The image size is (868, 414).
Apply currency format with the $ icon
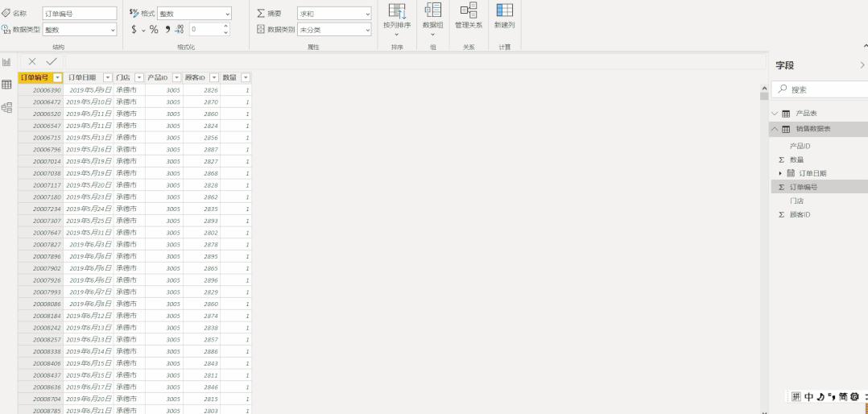click(134, 29)
